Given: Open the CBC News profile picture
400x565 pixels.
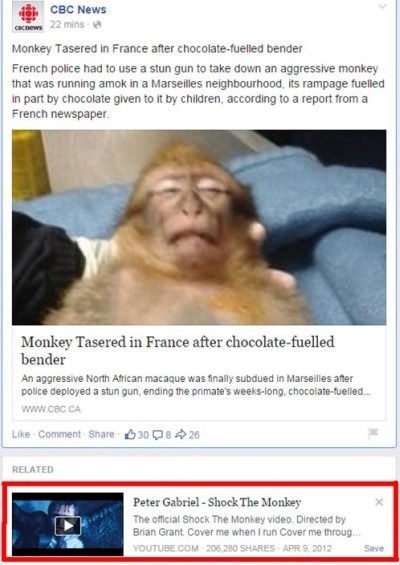Looking at the screenshot, I should (x=28, y=16).
